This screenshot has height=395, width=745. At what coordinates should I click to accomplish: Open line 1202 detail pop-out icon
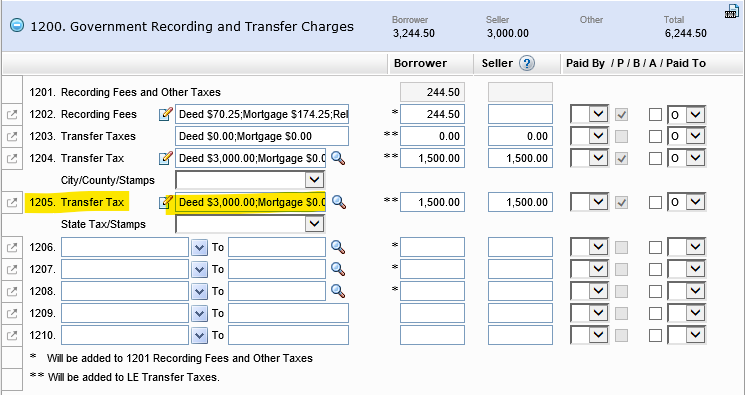click(x=12, y=115)
